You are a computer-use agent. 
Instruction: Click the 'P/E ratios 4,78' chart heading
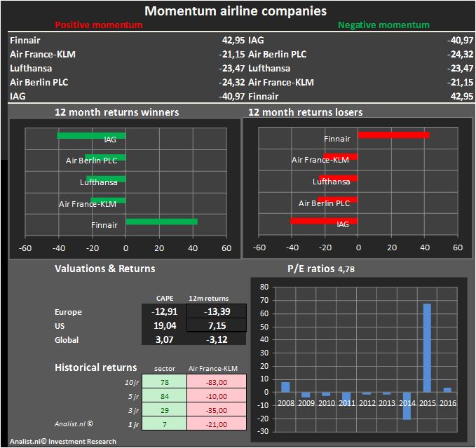(321, 269)
